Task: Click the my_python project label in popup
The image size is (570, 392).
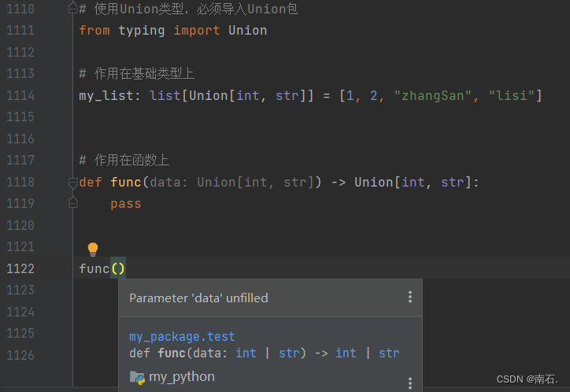Action: (x=182, y=377)
